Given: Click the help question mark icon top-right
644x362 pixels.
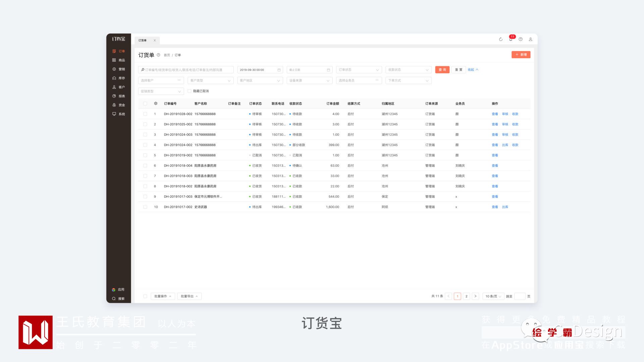Looking at the screenshot, I should (x=521, y=39).
